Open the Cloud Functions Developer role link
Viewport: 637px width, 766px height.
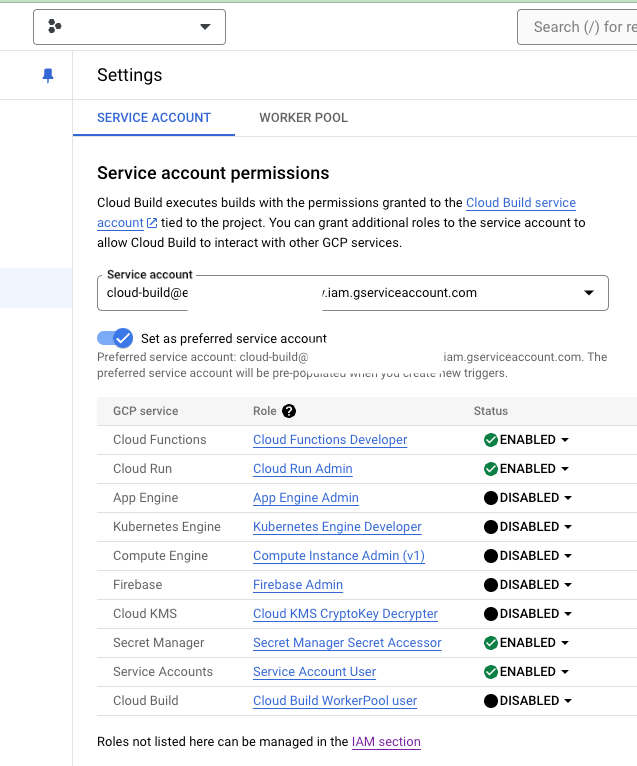[330, 440]
